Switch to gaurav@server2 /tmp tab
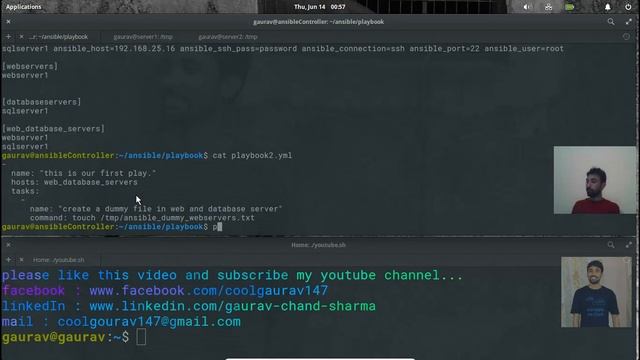Image resolution: width=640 pixels, height=360 pixels. pos(228,37)
